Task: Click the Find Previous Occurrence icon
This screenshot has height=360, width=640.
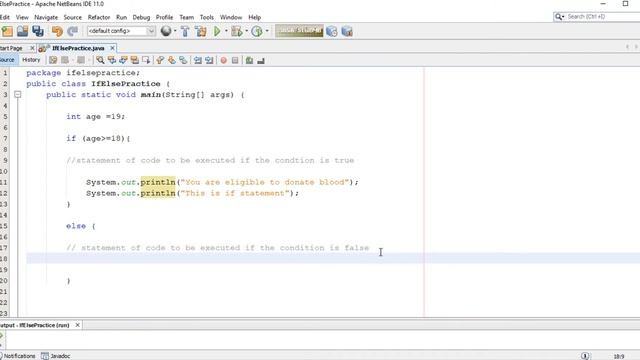Action: point(111,60)
